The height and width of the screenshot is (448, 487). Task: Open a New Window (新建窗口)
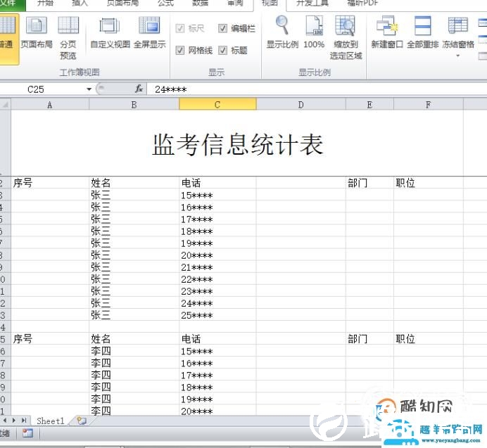coord(387,32)
